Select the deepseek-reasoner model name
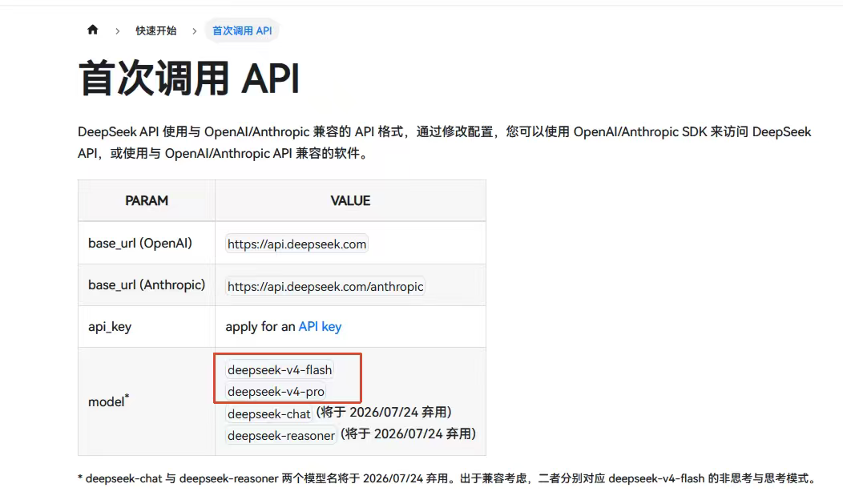This screenshot has height=504, width=843. [x=281, y=435]
